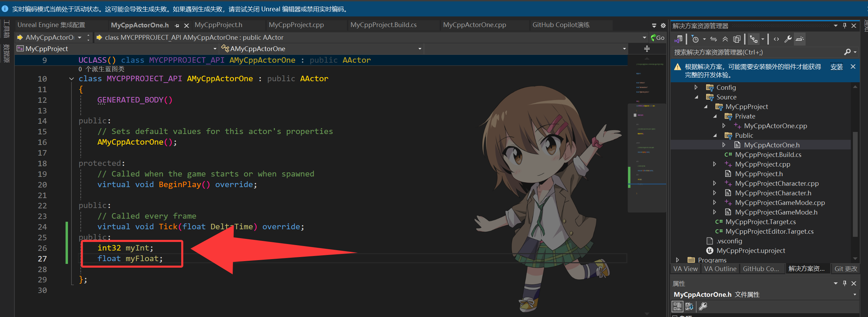Viewport: 868px width, 317px height.
Task: Select .vsconfig file in tree
Action: click(x=729, y=241)
